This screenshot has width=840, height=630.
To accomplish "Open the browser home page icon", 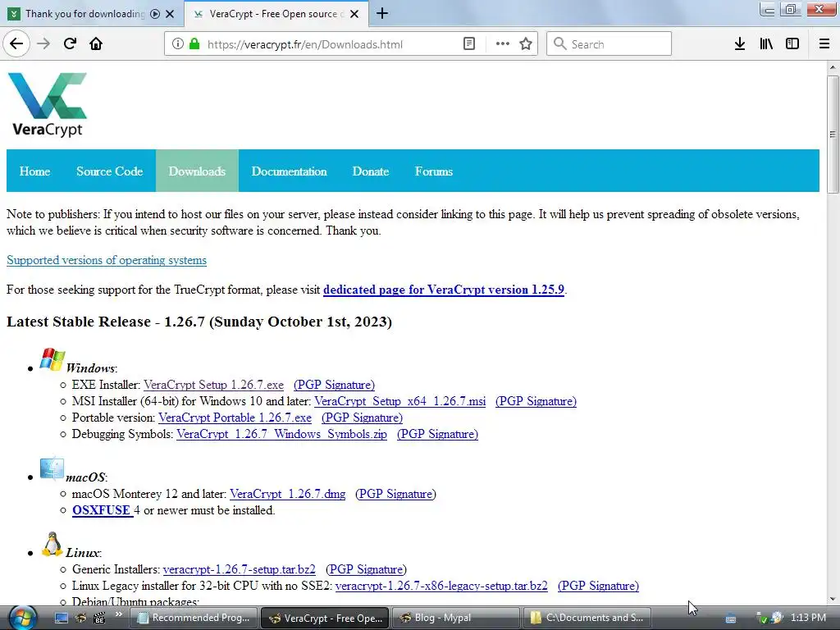I will [96, 43].
